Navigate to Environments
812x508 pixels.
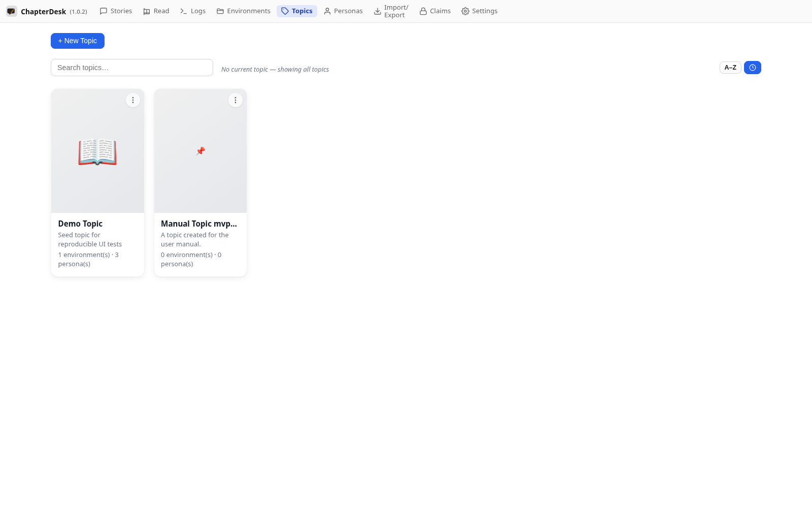tap(244, 11)
